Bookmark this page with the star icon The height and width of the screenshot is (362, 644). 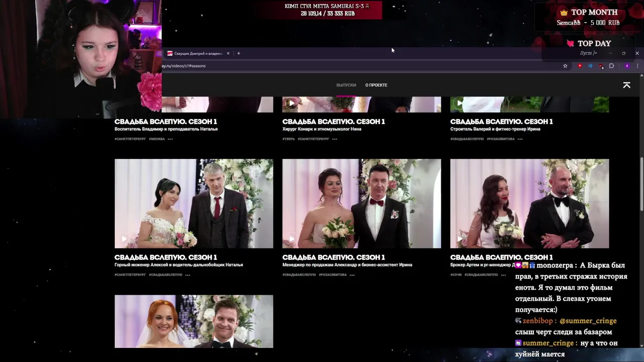coord(565,66)
